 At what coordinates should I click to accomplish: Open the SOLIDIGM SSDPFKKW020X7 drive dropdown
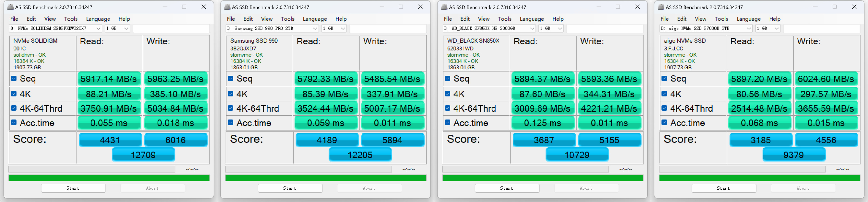(x=55, y=28)
